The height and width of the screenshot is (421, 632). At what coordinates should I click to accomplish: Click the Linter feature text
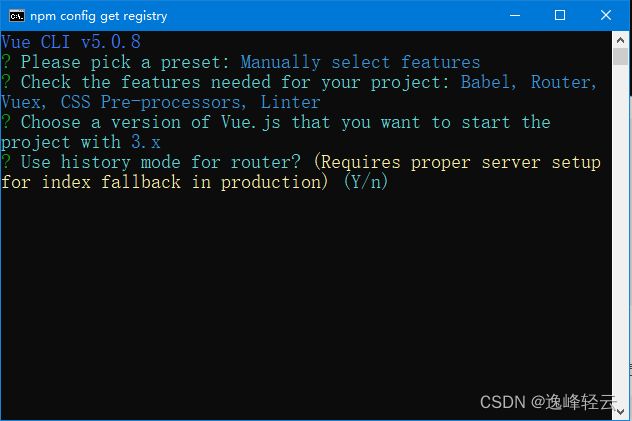[x=290, y=102]
